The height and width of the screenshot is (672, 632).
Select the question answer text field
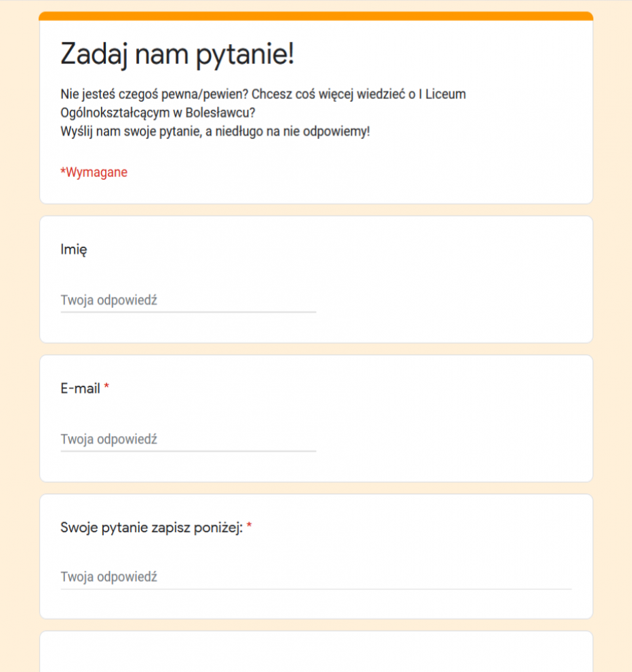(x=315, y=578)
